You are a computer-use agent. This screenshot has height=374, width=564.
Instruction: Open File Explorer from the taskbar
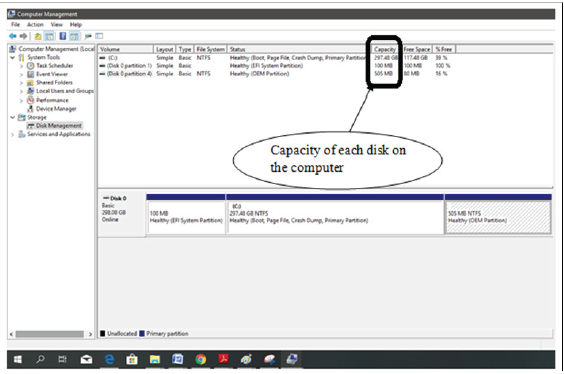(x=155, y=359)
